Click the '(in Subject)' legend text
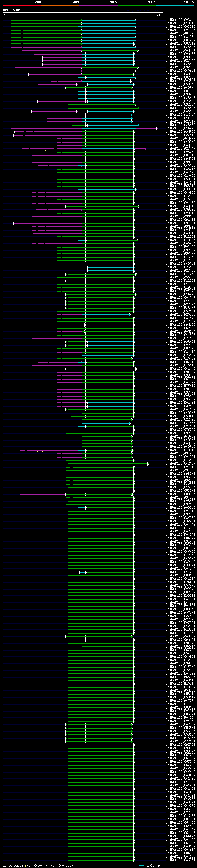197x868 pixels. tap(62, 866)
